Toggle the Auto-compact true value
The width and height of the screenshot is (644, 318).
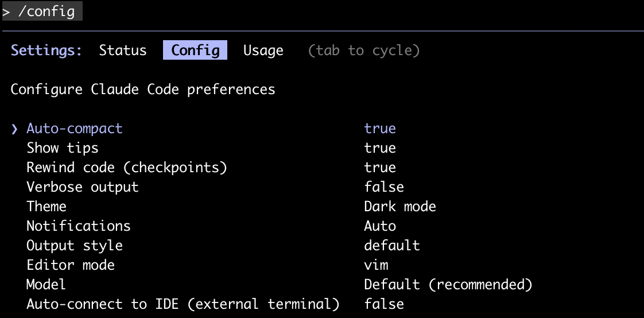380,128
